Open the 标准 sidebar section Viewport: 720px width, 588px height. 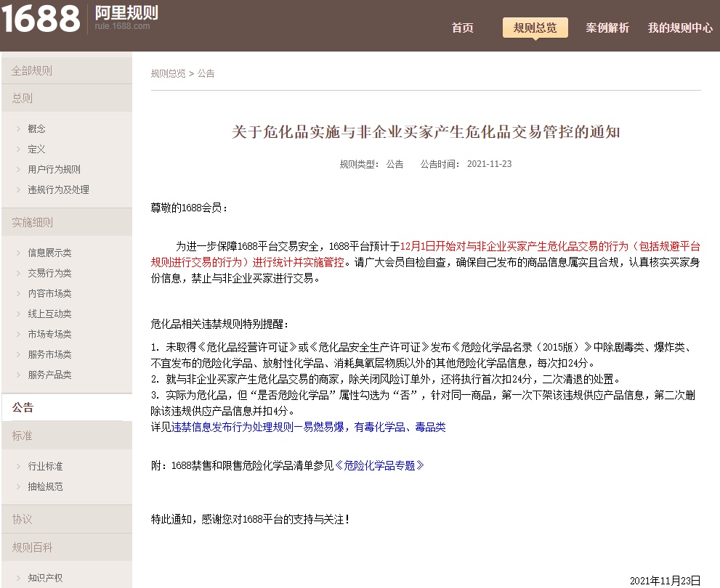pos(67,436)
